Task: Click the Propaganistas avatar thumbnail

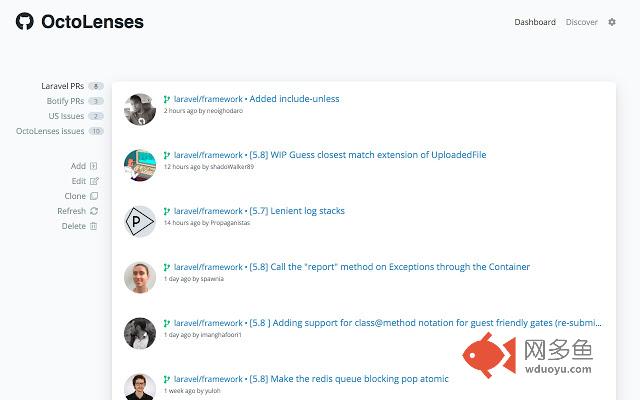Action: [x=140, y=222]
